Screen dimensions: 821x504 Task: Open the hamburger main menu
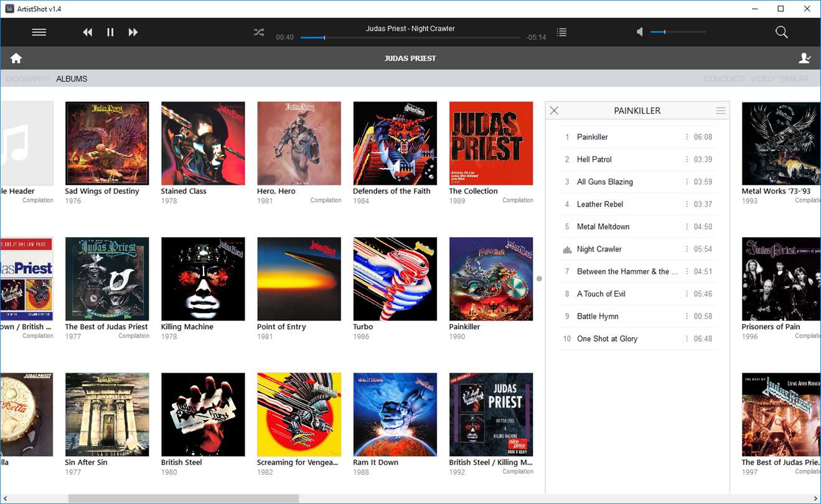(x=39, y=32)
